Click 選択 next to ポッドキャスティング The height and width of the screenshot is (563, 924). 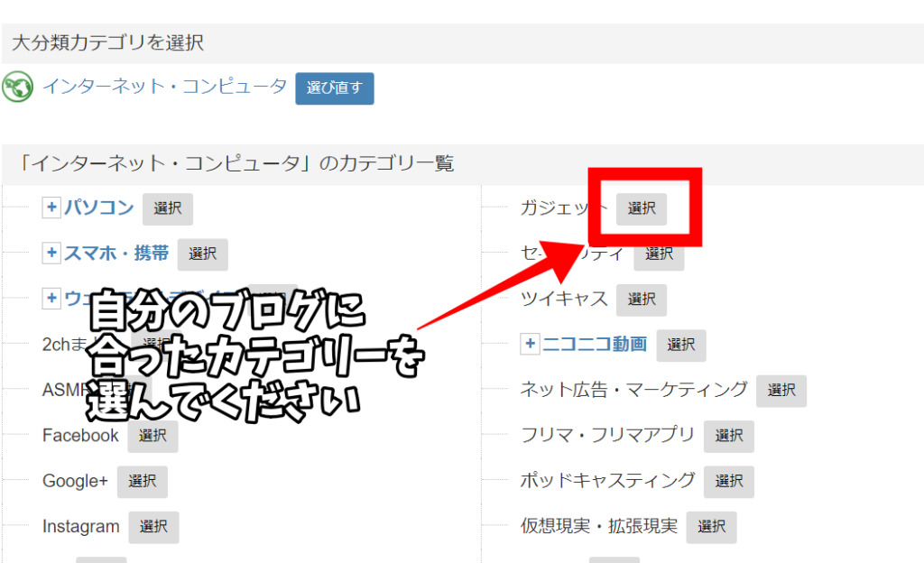(729, 481)
